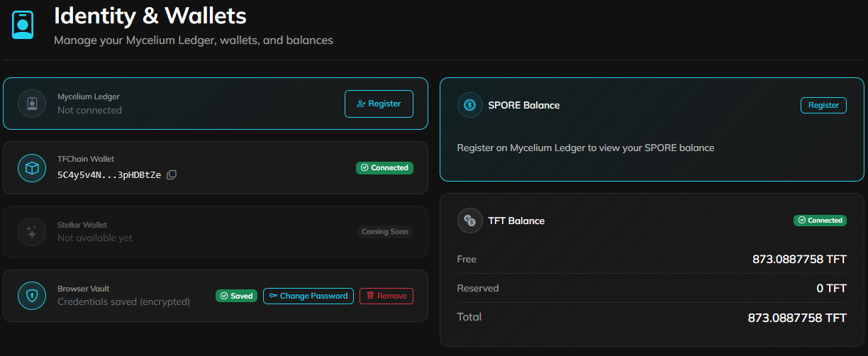The height and width of the screenshot is (356, 868).
Task: Click the Free row label
Action: tap(467, 260)
